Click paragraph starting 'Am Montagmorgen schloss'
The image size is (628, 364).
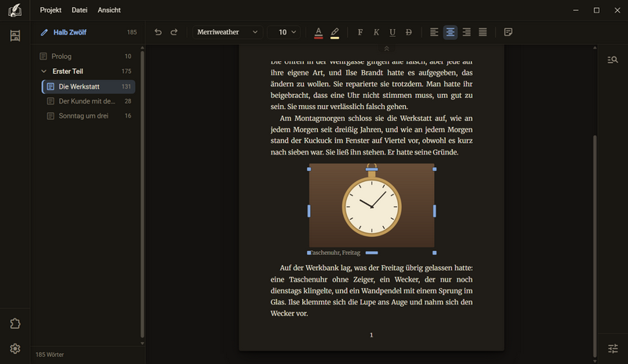(371, 136)
